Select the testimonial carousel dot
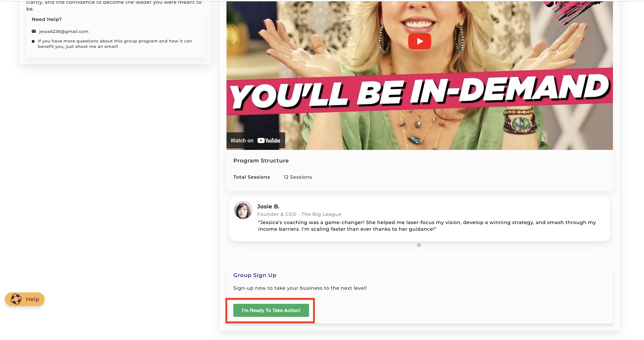644x340 pixels. tap(419, 245)
